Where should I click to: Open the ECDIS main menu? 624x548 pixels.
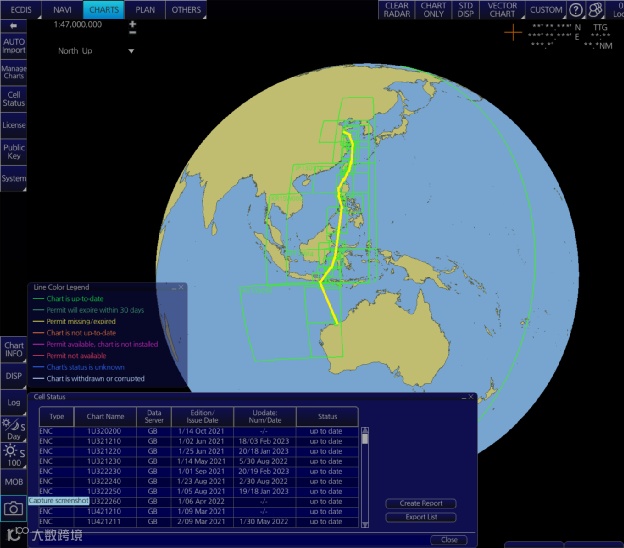[21, 10]
